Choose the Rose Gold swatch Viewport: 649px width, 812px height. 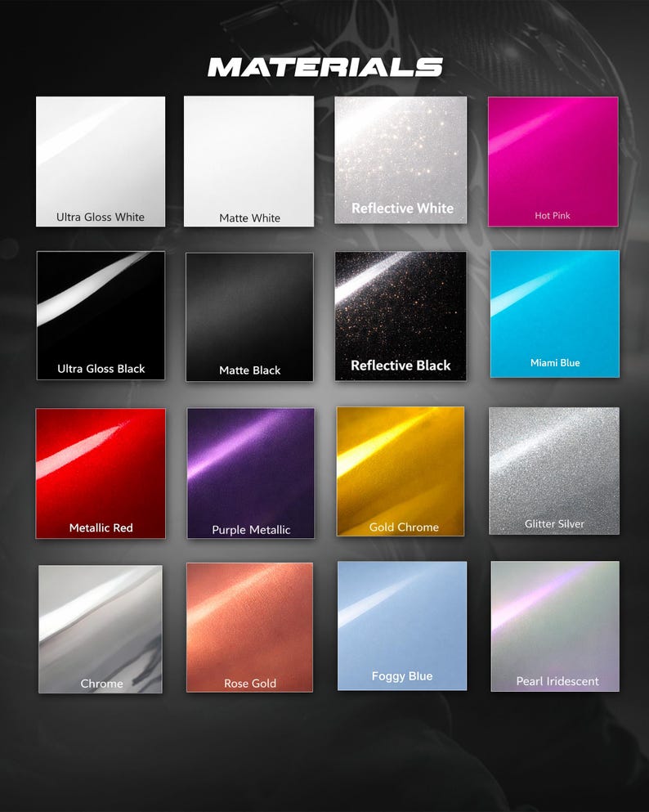pos(249,627)
